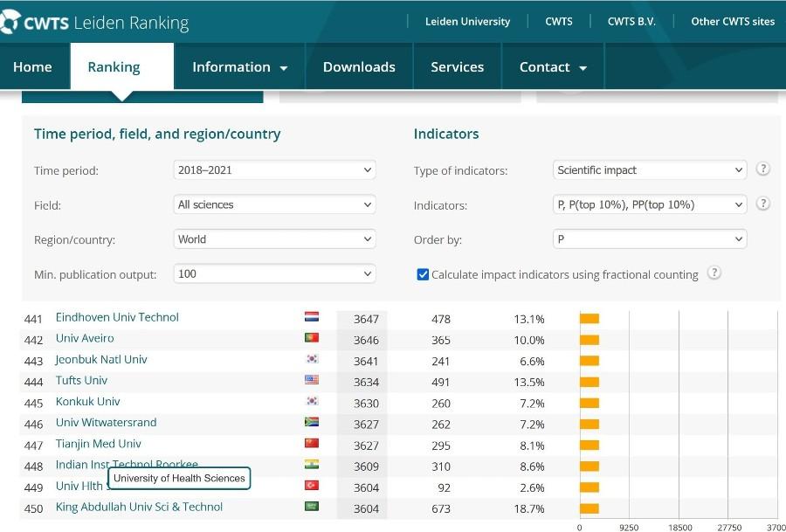Viewport: 786px width, 532px height.
Task: Click P value 3646 for Univ Aveiro
Action: pyautogui.click(x=366, y=340)
